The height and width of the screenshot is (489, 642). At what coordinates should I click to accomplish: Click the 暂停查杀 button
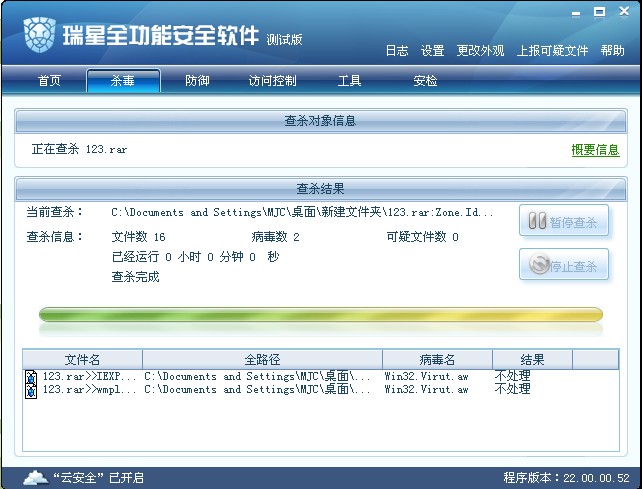click(x=564, y=221)
